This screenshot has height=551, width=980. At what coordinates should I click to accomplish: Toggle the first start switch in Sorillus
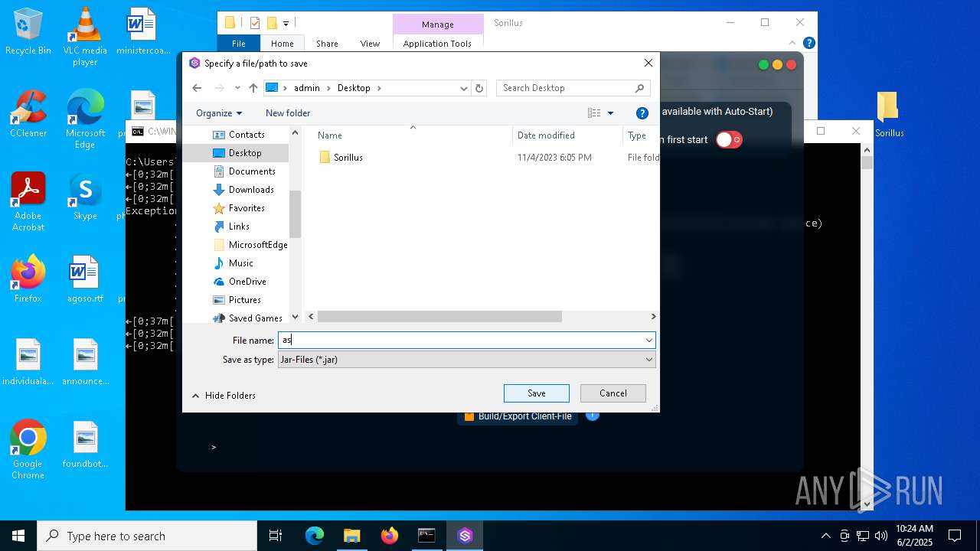[729, 140]
